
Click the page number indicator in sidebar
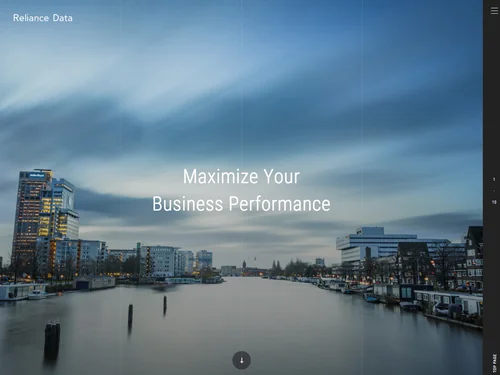pos(494,191)
